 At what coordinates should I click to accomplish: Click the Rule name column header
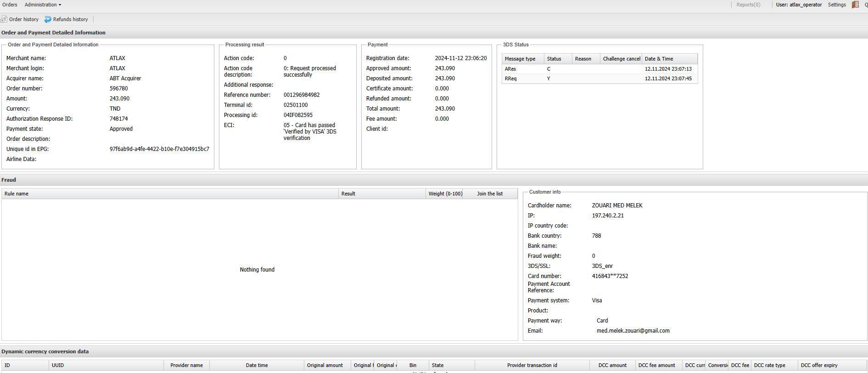point(17,194)
